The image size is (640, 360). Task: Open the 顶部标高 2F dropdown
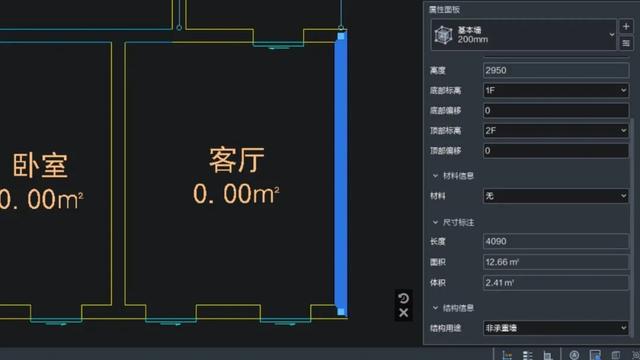coord(556,131)
